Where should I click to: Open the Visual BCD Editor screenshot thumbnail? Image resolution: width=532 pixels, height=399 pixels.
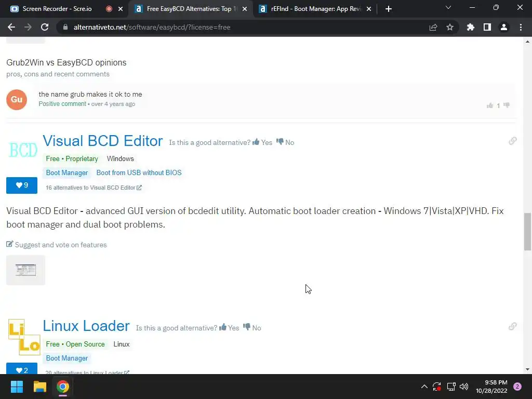pos(25,270)
